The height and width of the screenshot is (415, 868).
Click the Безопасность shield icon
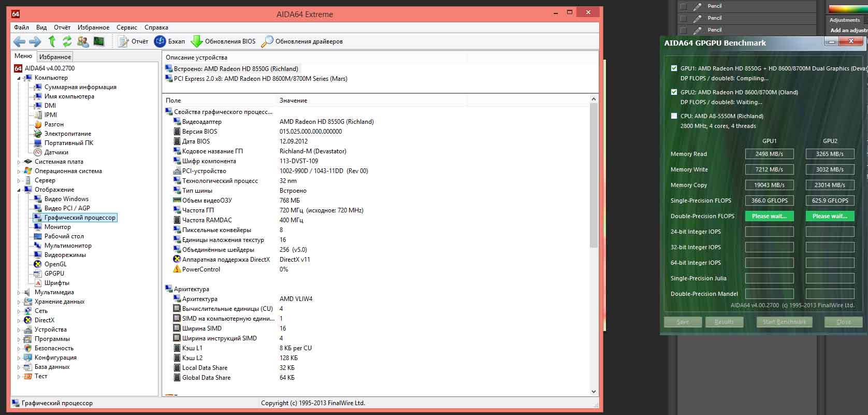click(28, 348)
